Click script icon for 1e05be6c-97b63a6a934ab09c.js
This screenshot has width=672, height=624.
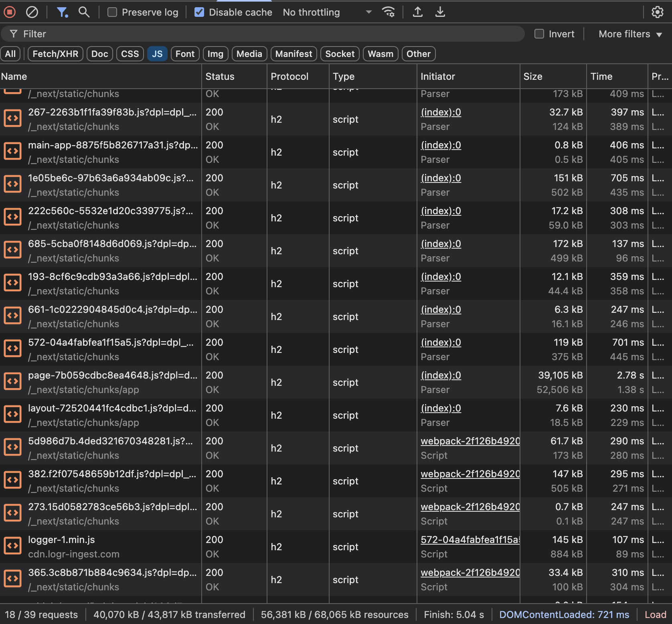pyautogui.click(x=13, y=184)
